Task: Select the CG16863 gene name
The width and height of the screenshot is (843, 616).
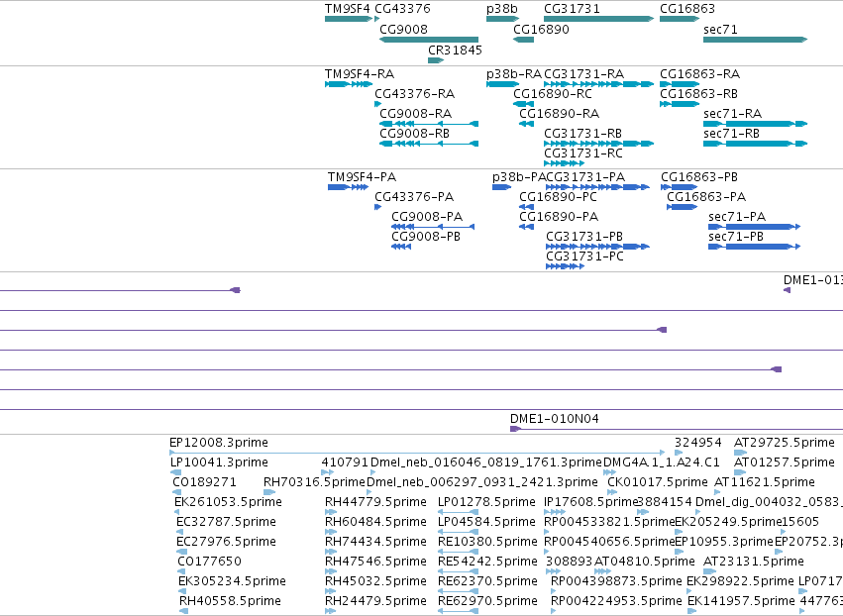Action: [687, 9]
